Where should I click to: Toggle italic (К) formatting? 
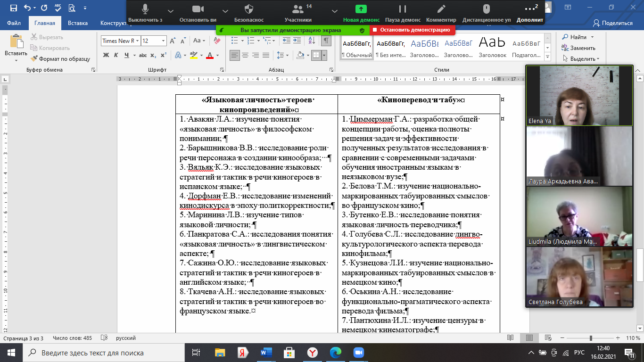click(x=116, y=56)
